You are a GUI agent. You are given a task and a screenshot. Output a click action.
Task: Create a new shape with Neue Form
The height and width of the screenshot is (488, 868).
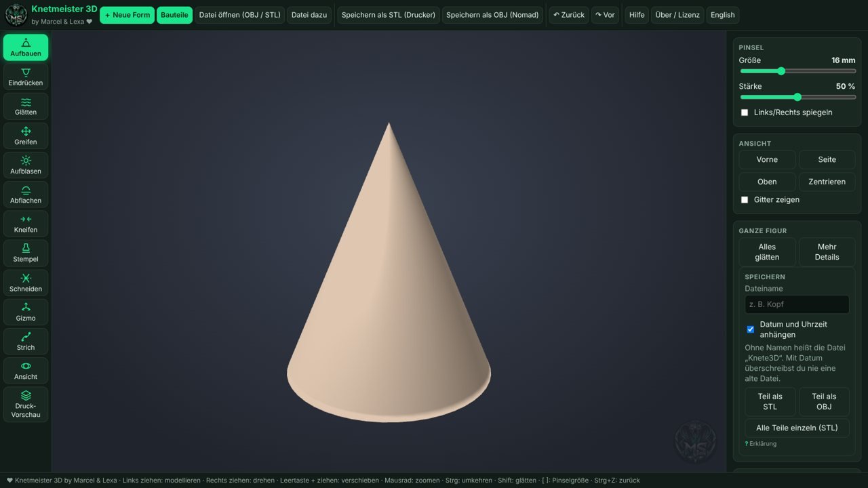click(x=127, y=15)
